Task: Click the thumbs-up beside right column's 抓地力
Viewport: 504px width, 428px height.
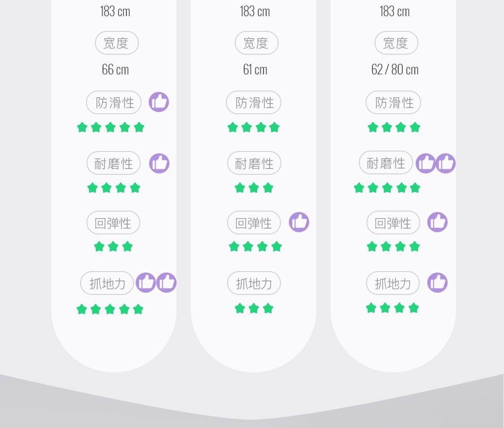Action: (437, 283)
